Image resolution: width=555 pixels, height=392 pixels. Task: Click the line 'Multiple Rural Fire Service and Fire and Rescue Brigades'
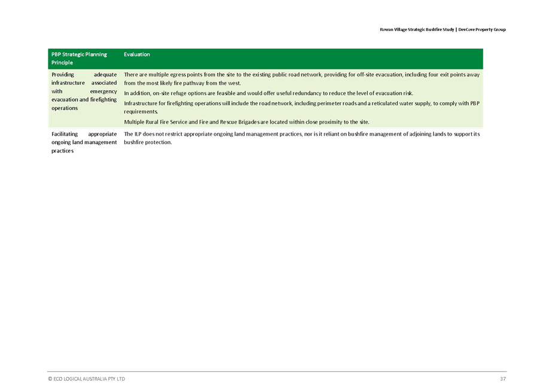coord(246,122)
